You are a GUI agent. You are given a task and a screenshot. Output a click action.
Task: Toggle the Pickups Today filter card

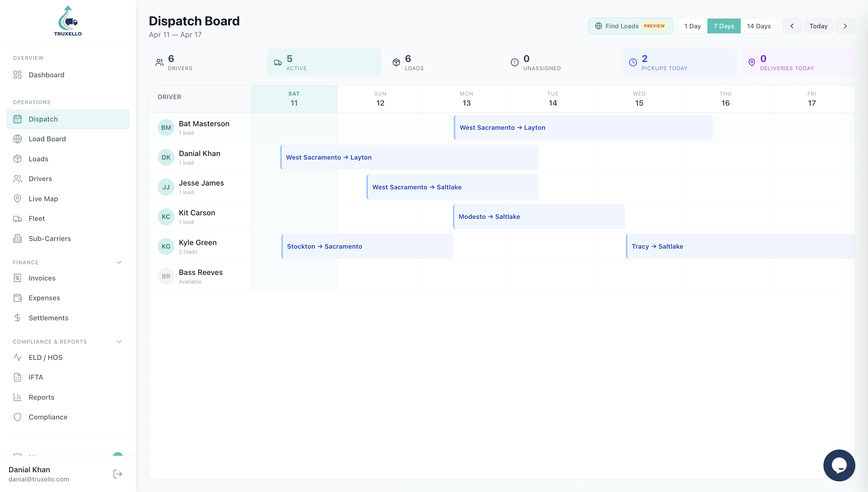[679, 62]
